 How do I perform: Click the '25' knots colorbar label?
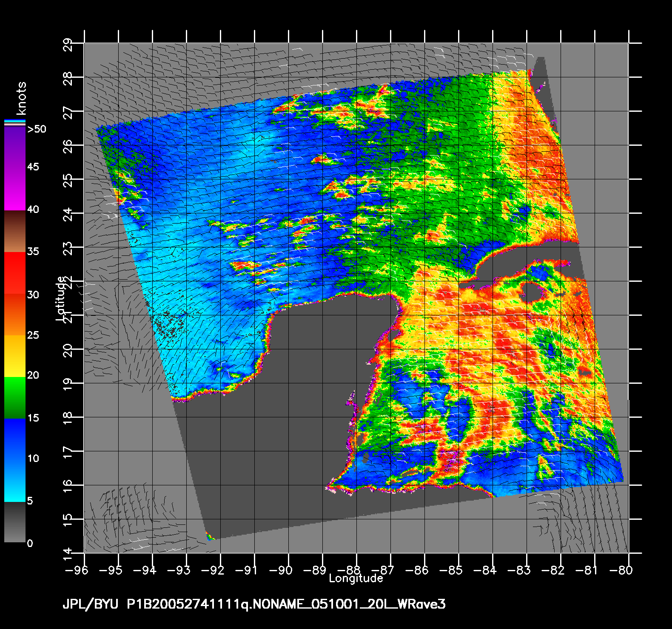pyautogui.click(x=33, y=335)
